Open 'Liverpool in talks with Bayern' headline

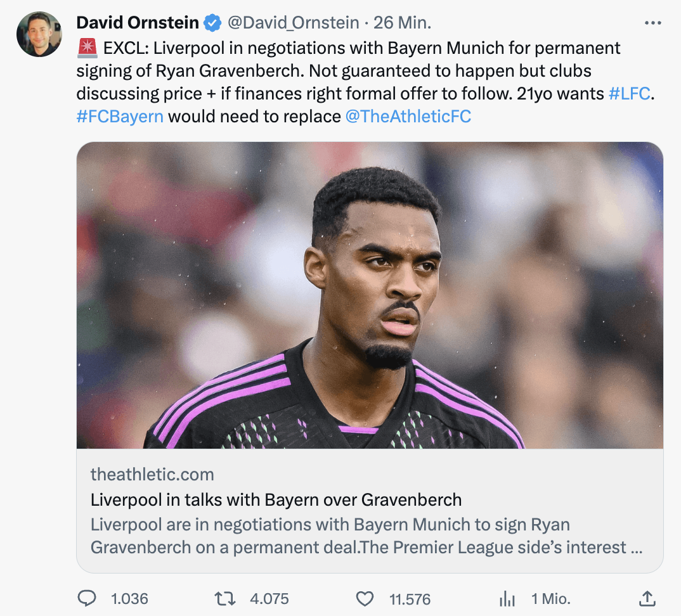pos(276,499)
